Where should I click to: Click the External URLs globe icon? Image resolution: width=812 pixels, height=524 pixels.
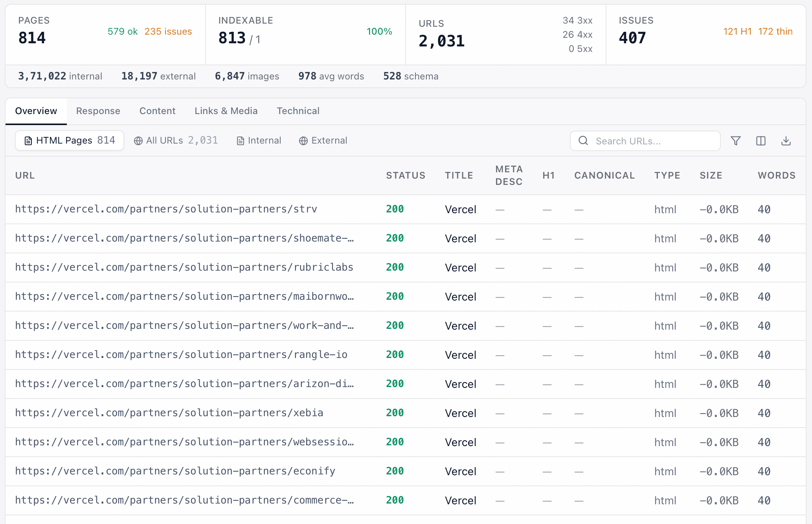tap(303, 140)
